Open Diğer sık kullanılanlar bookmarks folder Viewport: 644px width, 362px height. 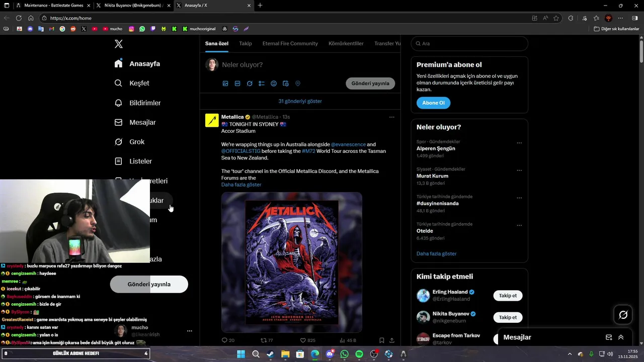[x=616, y=29]
